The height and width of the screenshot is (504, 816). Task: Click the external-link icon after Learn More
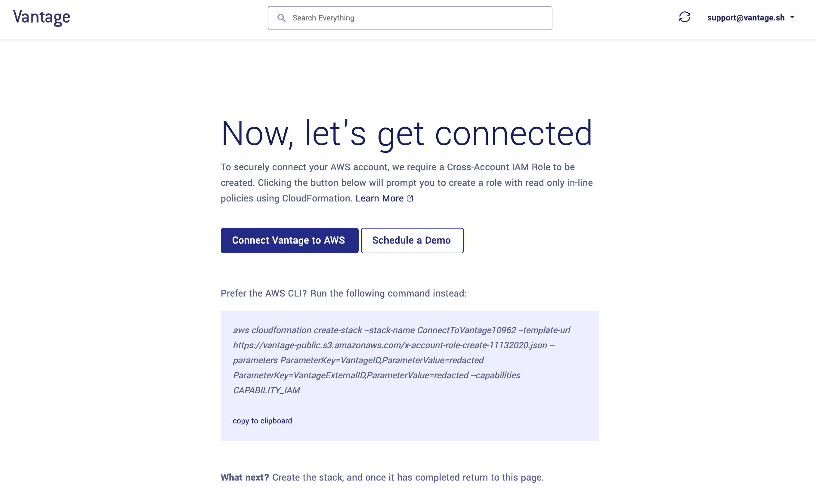coord(410,199)
